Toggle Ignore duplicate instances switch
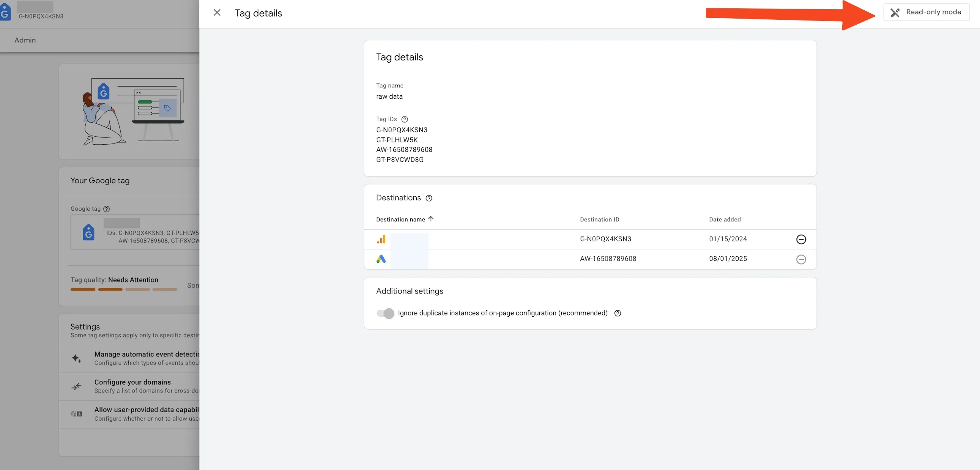Screen dimensions: 980x470 (x=385, y=313)
